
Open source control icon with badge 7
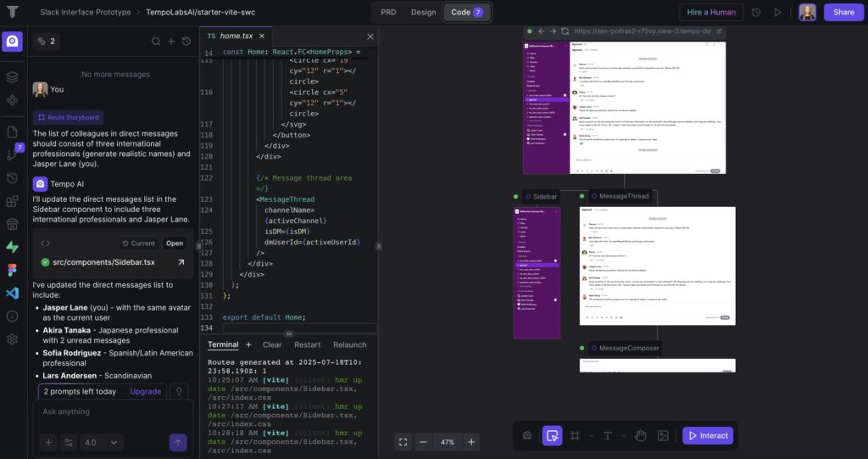tap(14, 153)
